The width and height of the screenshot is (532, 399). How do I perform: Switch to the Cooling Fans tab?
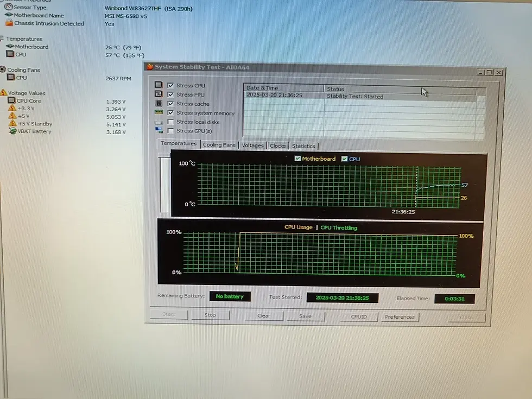click(x=219, y=145)
